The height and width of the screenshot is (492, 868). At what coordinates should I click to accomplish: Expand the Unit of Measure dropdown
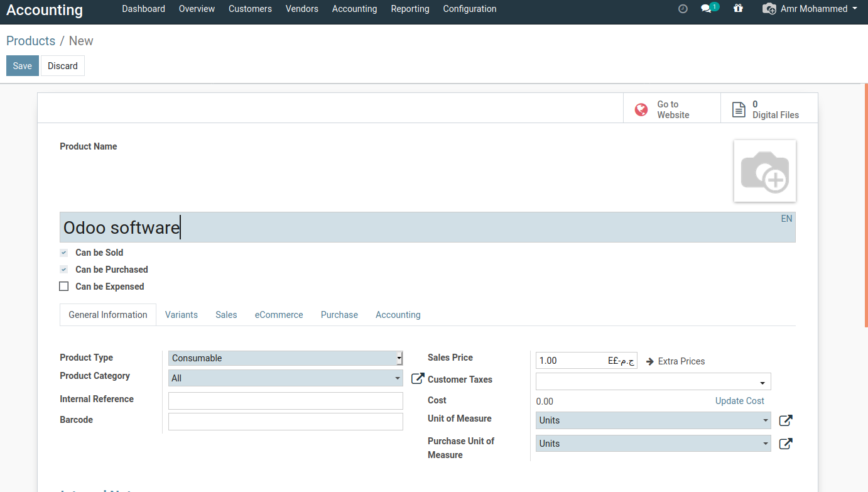(x=653, y=420)
